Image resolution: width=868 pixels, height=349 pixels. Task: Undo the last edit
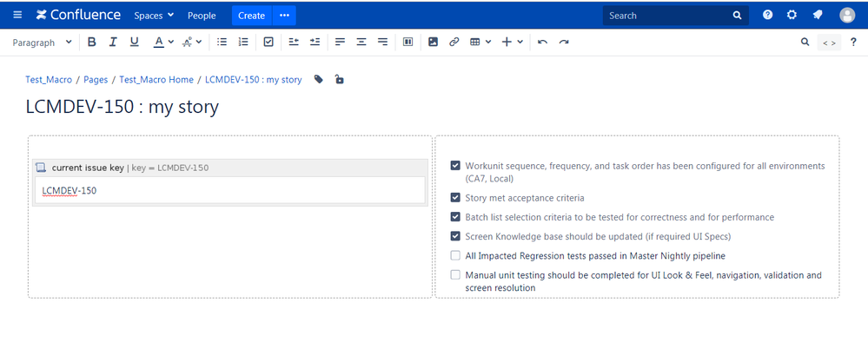(542, 42)
